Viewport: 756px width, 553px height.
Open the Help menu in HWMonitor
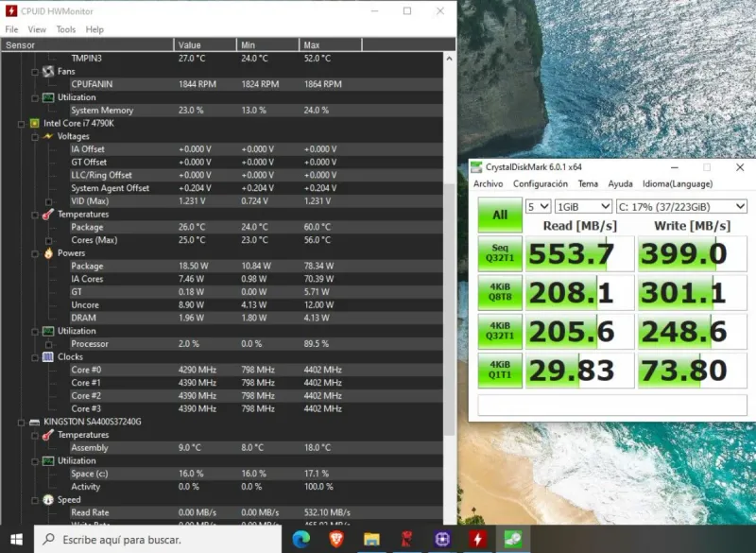(95, 29)
